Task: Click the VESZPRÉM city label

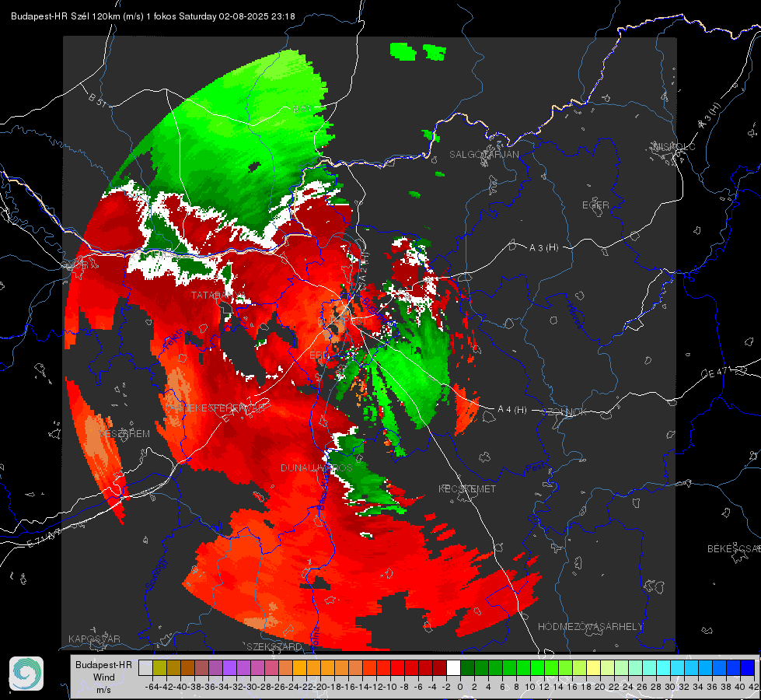Action: [x=124, y=434]
